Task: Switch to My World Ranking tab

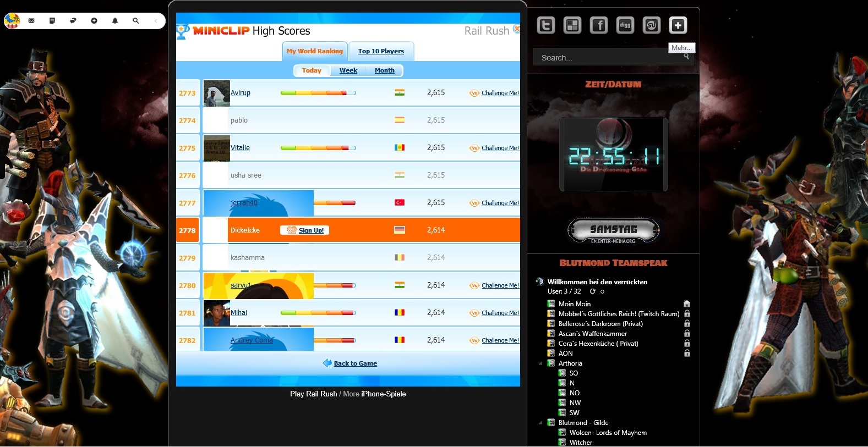Action: click(x=314, y=51)
